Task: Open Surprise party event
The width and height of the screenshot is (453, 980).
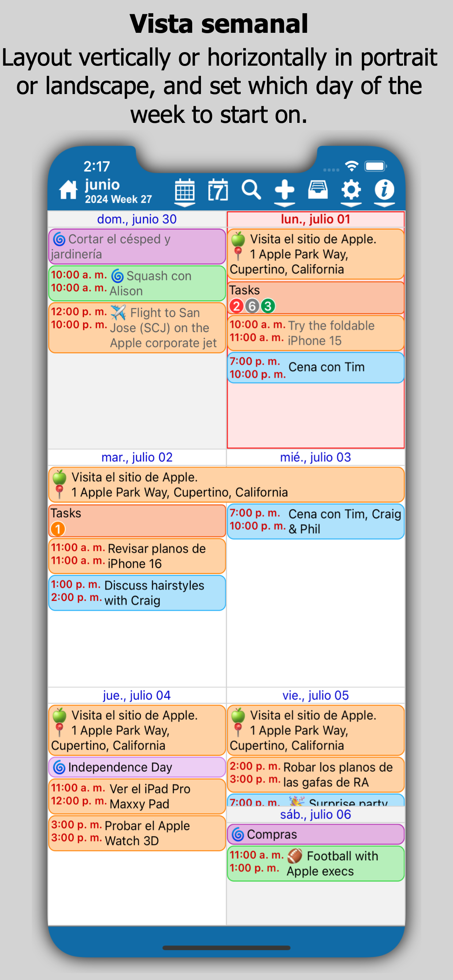Action: [315, 800]
